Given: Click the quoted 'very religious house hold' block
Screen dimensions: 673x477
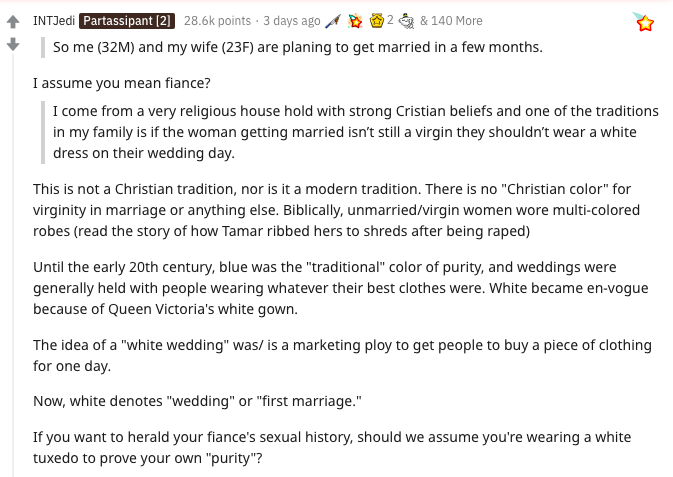Looking at the screenshot, I should (355, 132).
